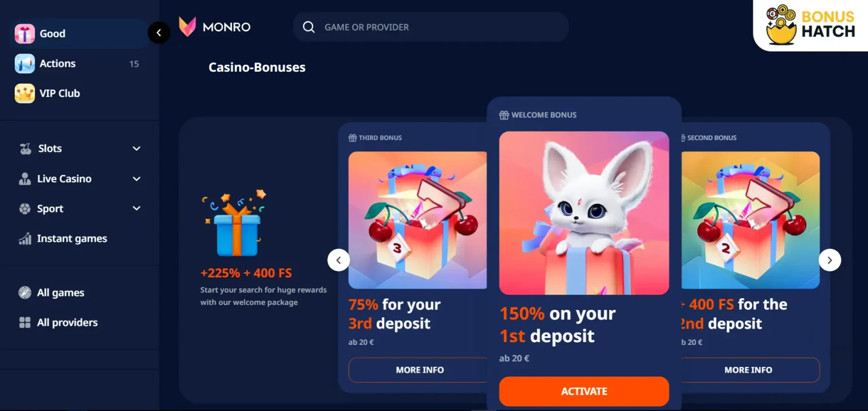868x411 pixels.
Task: Go to next bonus in carousel
Action: tap(830, 260)
